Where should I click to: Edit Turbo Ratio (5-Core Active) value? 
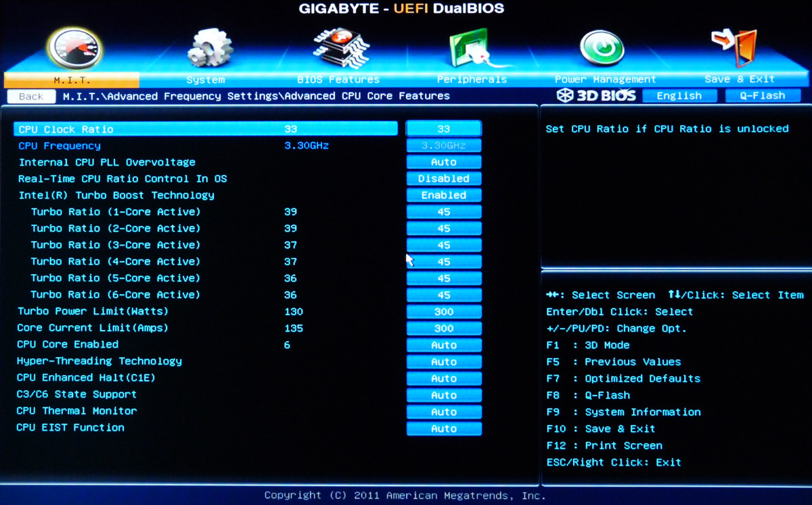[x=444, y=278]
